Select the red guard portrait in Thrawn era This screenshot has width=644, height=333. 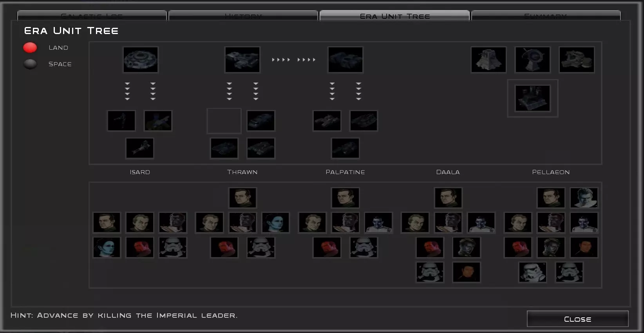(x=224, y=247)
